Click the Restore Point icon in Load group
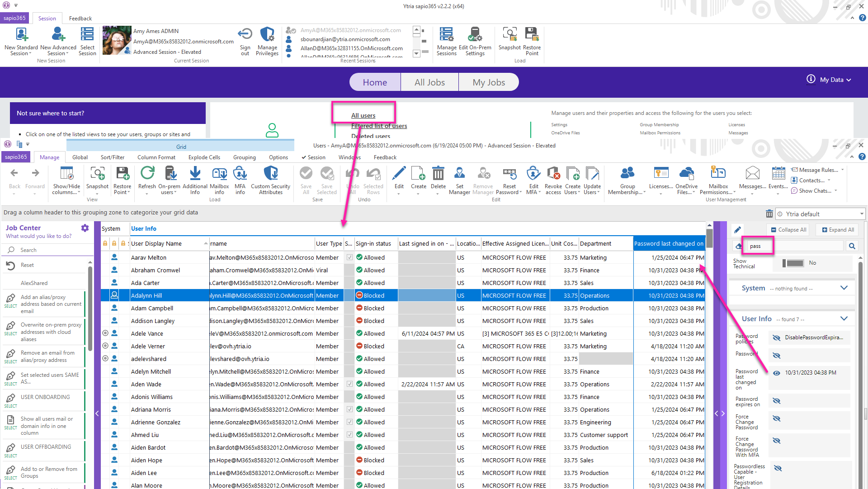 tap(532, 34)
